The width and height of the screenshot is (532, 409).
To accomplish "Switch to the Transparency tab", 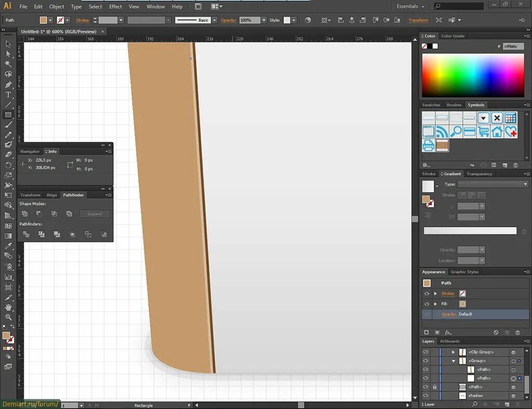I will point(479,174).
